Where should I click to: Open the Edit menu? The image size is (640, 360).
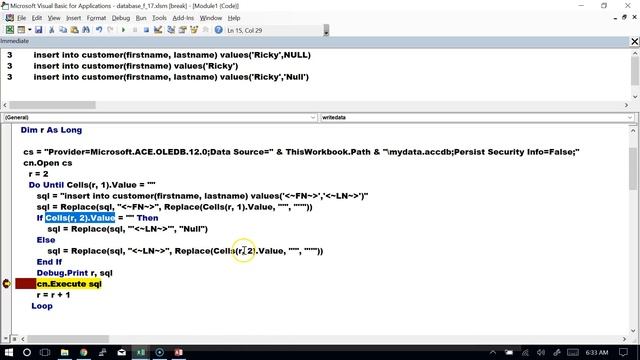37,18
